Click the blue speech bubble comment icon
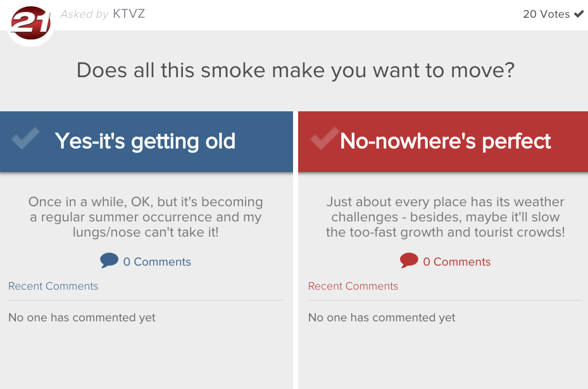Screen dimensions: 588x389 tap(109, 261)
